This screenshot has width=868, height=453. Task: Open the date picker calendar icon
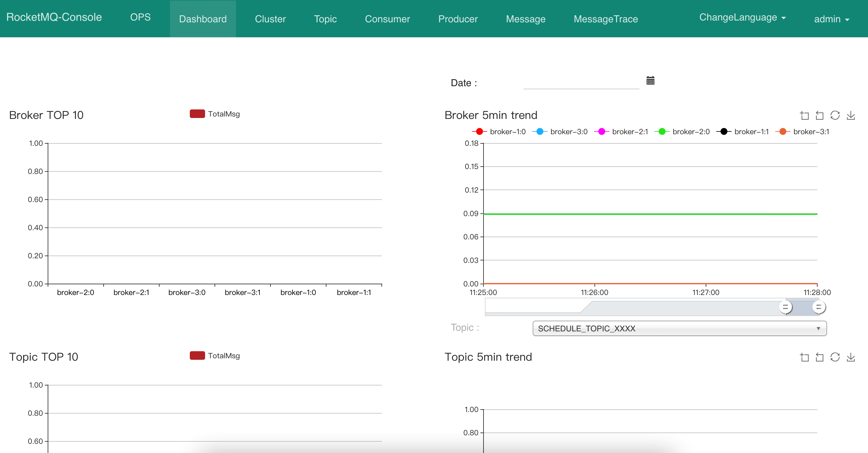[650, 81]
